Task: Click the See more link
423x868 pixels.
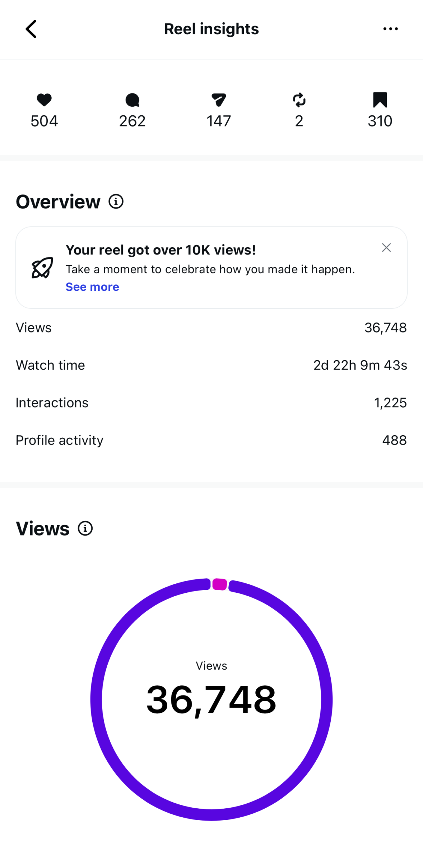Action: (x=92, y=287)
